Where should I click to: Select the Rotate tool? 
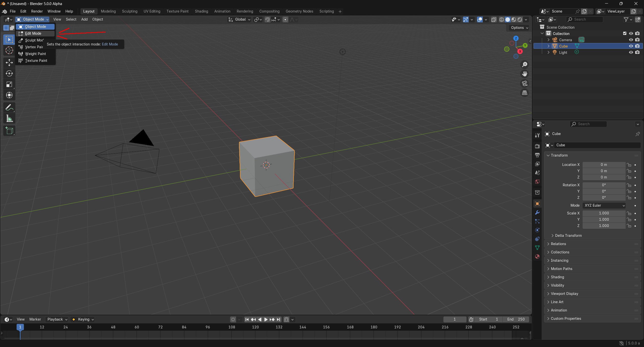click(x=9, y=73)
